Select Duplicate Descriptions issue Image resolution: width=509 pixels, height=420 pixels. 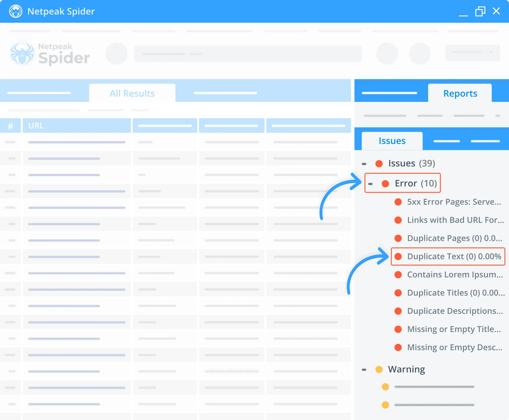point(455,311)
